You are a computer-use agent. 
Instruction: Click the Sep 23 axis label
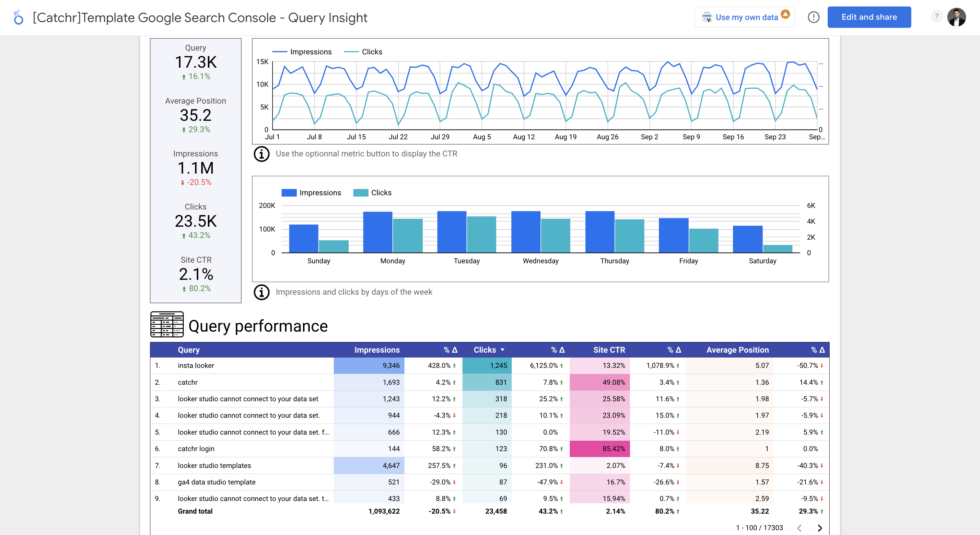coord(775,137)
